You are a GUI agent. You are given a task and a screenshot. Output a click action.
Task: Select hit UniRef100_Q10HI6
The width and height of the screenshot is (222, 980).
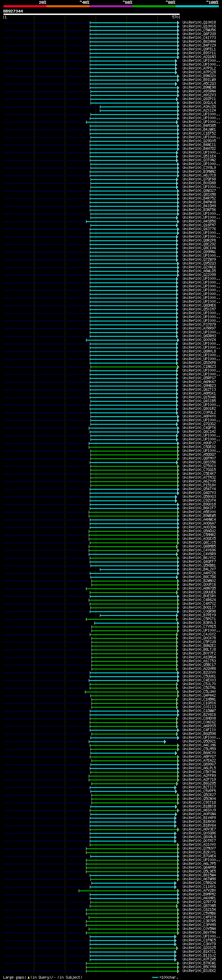coord(199,26)
